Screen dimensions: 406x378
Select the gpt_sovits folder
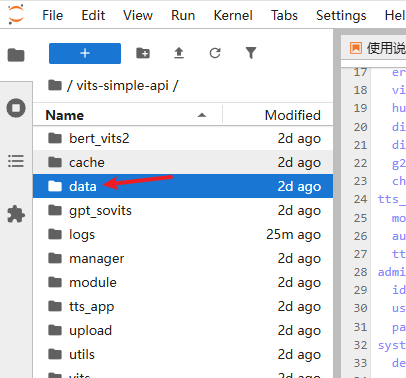(183, 210)
